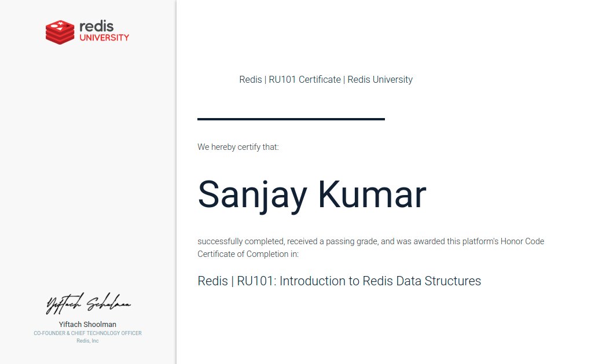Viewport: 591px width, 364px height.
Task: Click 'CO-FOUNDER & CHIEF TECHNOLOGY OFFICER' title
Action: [88, 333]
